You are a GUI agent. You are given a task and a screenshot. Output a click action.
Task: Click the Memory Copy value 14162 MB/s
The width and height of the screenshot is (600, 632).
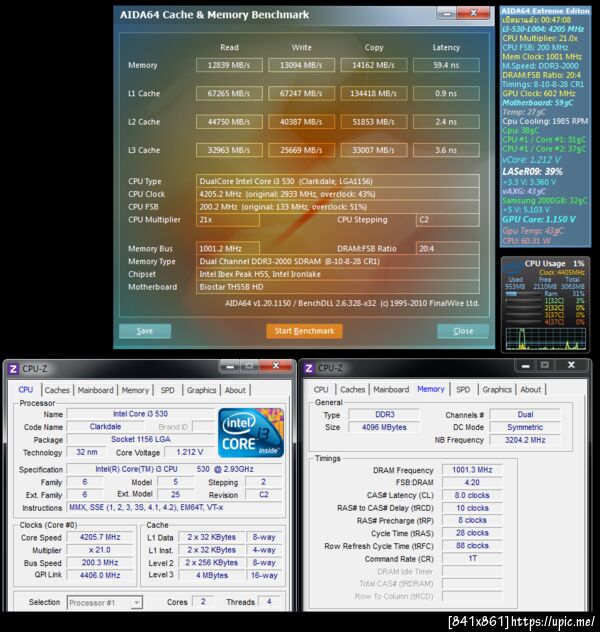pyautogui.click(x=374, y=65)
